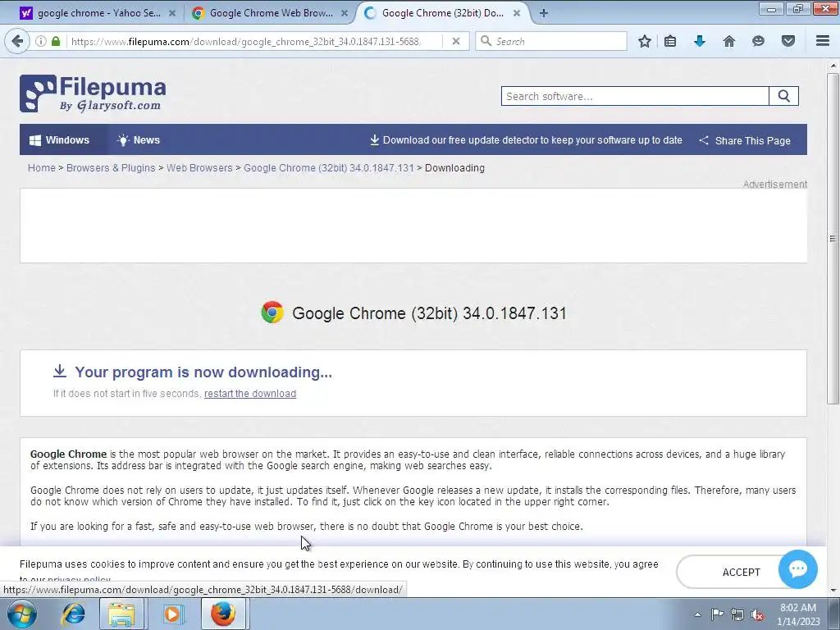Open the site information icon in address bar

[x=41, y=41]
